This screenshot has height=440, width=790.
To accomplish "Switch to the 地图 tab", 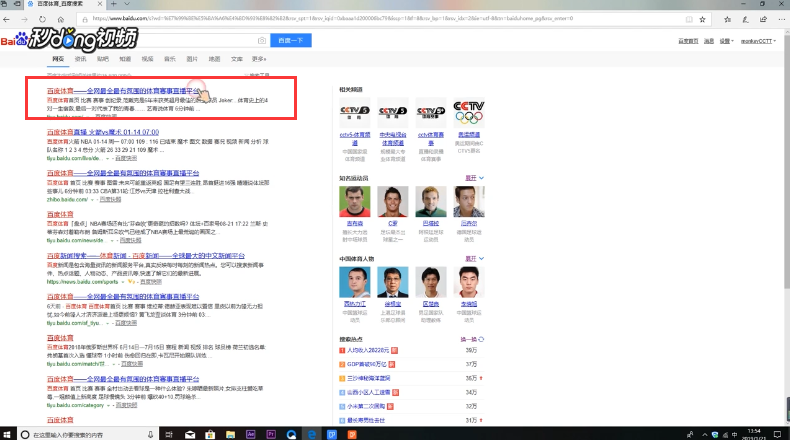I will [214, 59].
